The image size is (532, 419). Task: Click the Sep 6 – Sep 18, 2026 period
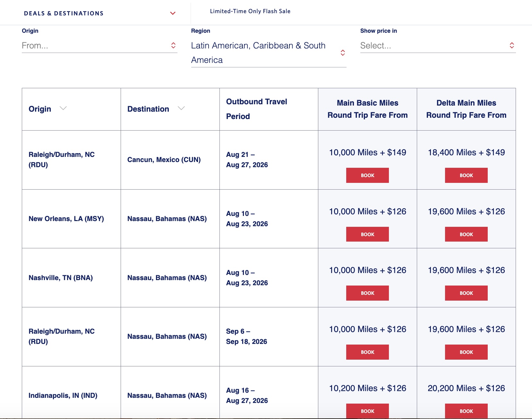pyautogui.click(x=247, y=337)
